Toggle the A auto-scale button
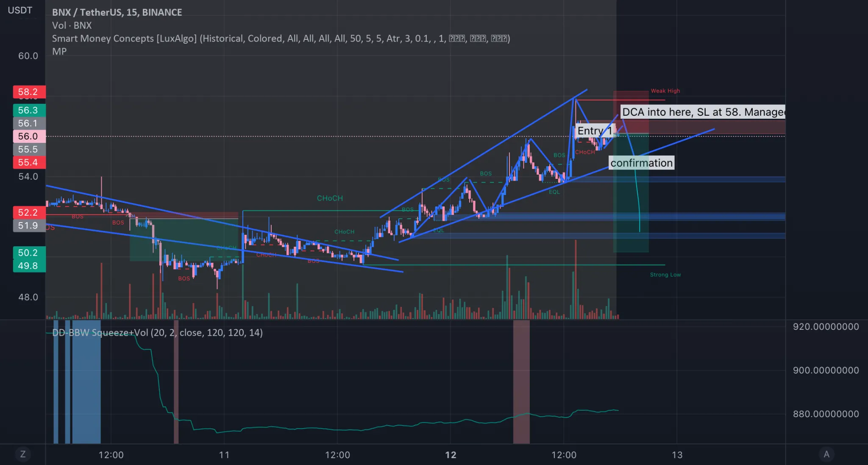The image size is (868, 465). [826, 454]
